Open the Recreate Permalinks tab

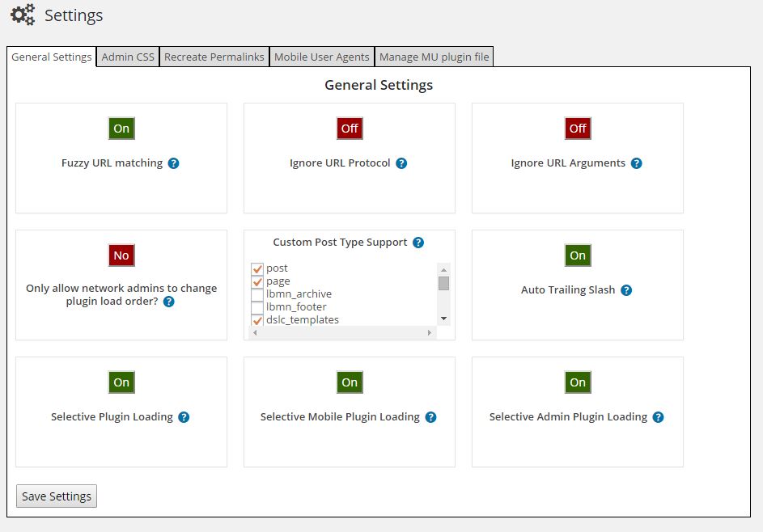click(214, 57)
